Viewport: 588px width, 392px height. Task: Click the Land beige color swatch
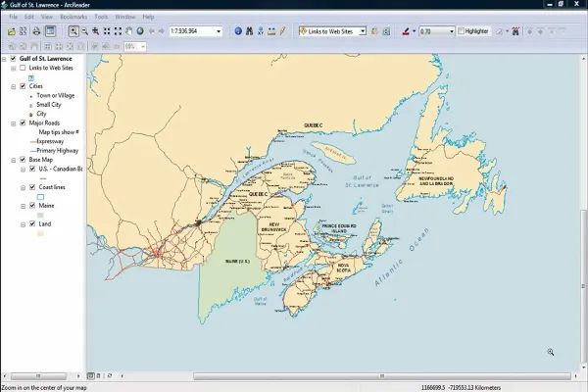40,233
